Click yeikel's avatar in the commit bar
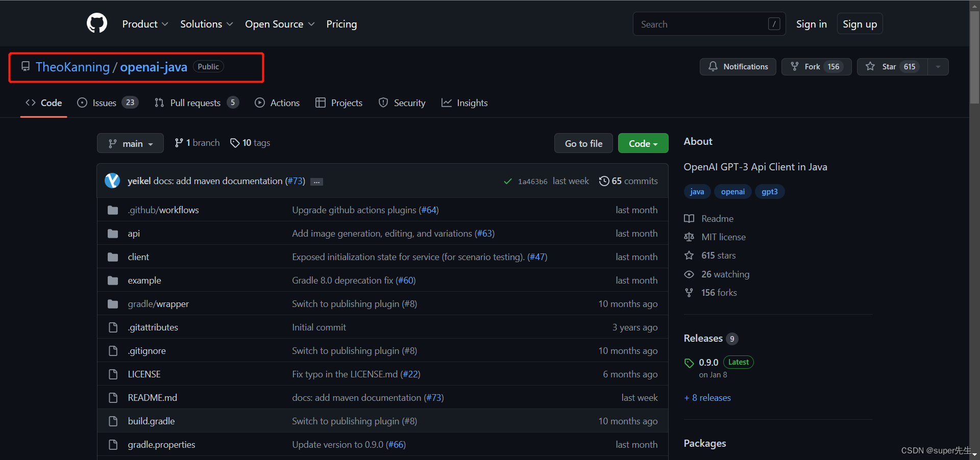Image resolution: width=980 pixels, height=460 pixels. coord(112,181)
